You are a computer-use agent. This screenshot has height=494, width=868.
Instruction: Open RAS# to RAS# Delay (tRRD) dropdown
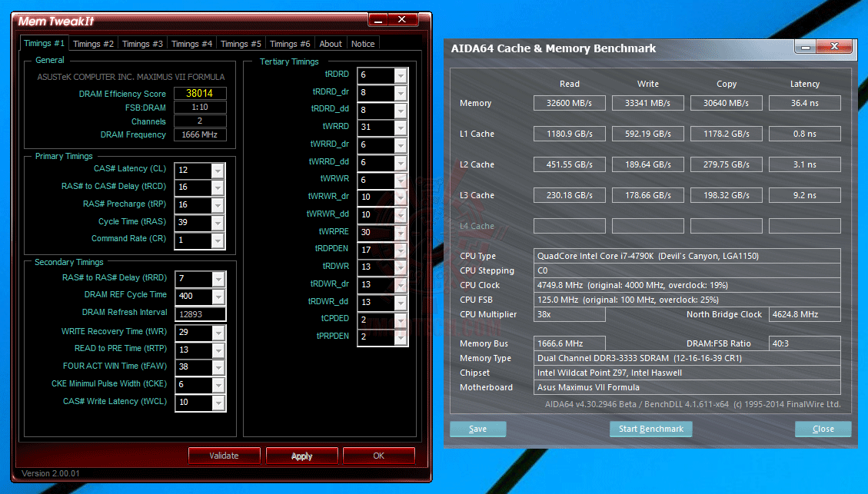[218, 279]
